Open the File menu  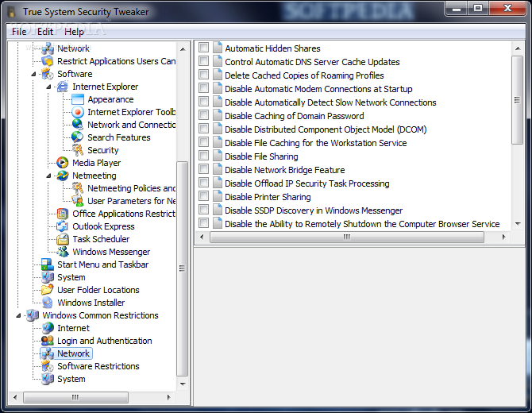19,32
